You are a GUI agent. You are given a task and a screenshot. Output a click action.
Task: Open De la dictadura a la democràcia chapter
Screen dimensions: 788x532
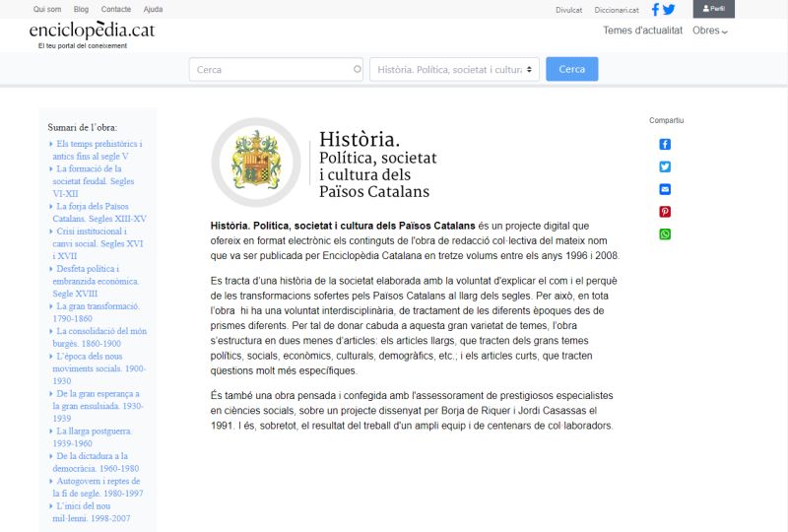pos(96,462)
